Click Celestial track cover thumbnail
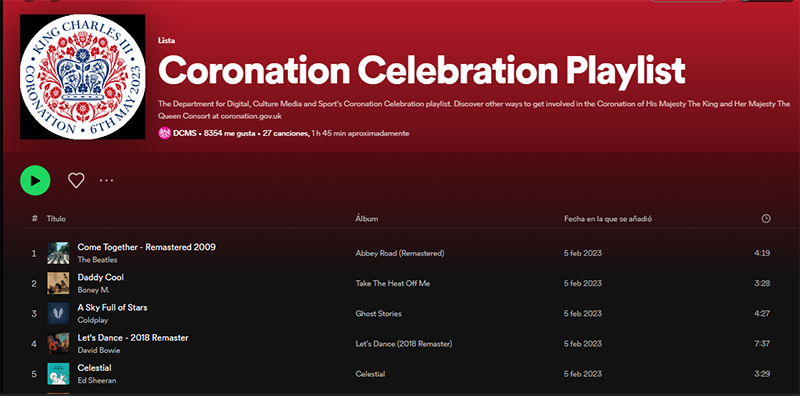Image resolution: width=800 pixels, height=396 pixels. [58, 374]
